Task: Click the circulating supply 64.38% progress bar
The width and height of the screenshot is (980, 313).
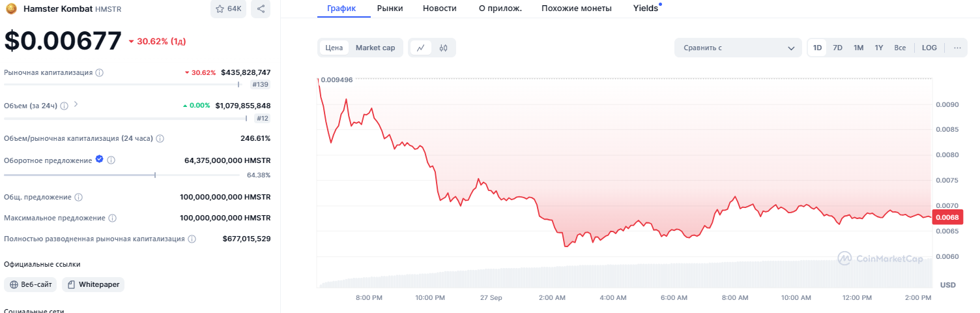Action: (122, 175)
